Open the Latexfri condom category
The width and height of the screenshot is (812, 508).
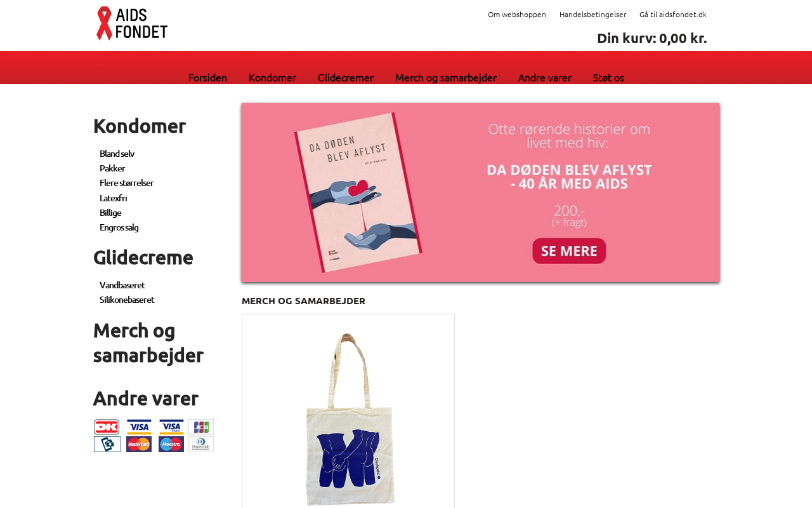coord(114,198)
